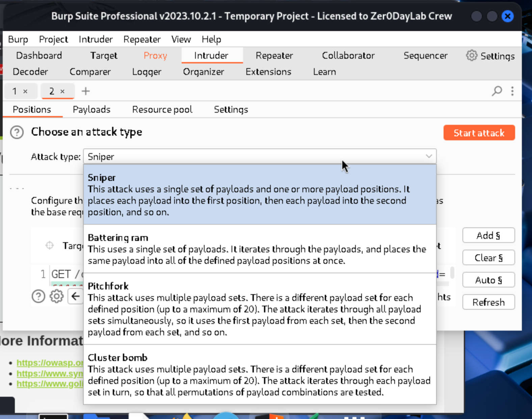Select the Sniper attack type option
The image size is (532, 419).
[x=260, y=194]
